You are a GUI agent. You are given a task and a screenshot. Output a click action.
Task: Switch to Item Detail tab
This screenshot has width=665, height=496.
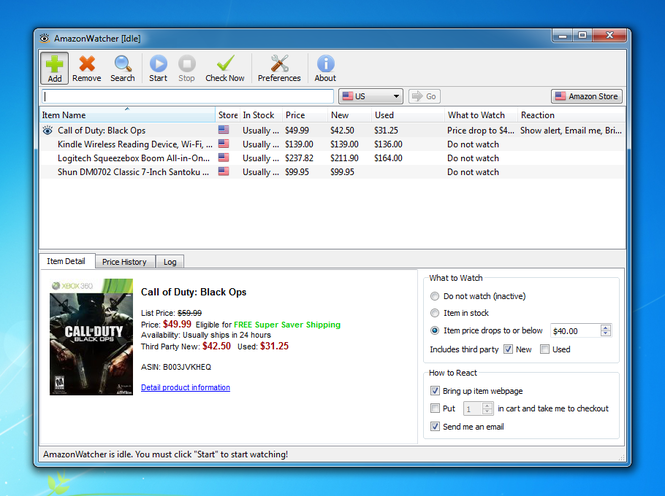tap(66, 261)
